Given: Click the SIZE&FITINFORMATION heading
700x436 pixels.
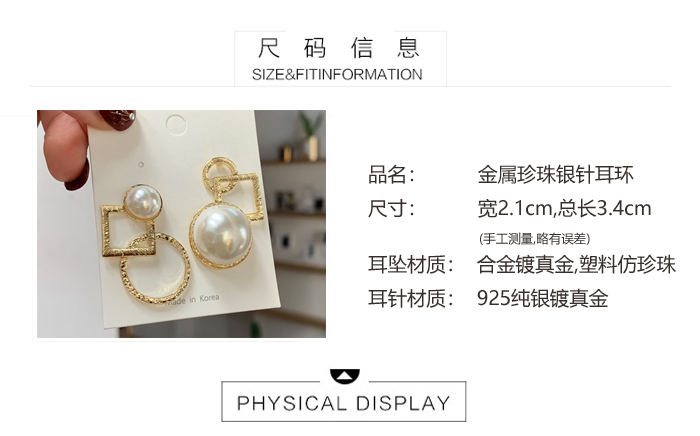Looking at the screenshot, I should [x=337, y=74].
